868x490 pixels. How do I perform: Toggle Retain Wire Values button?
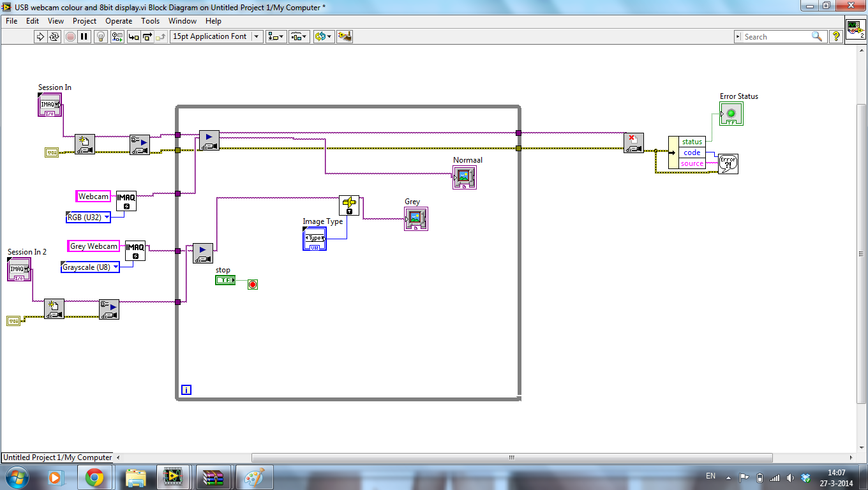pos(117,36)
